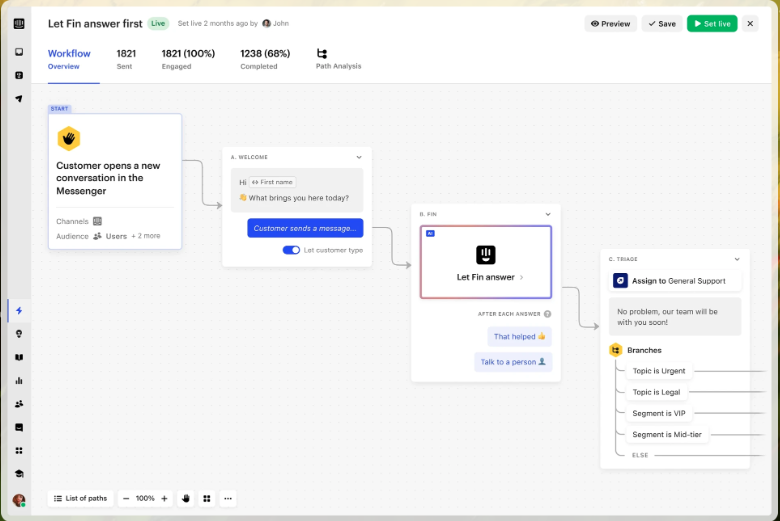Collapse the C. Triage block chevron

pos(737,259)
